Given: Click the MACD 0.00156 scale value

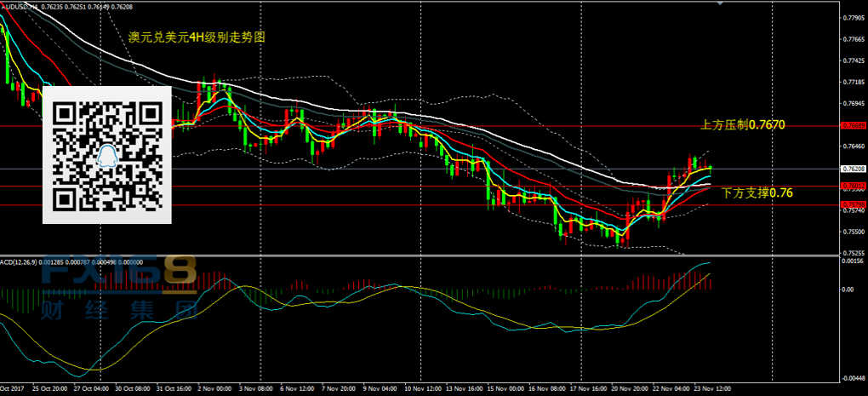Looking at the screenshot, I should pos(853,261).
